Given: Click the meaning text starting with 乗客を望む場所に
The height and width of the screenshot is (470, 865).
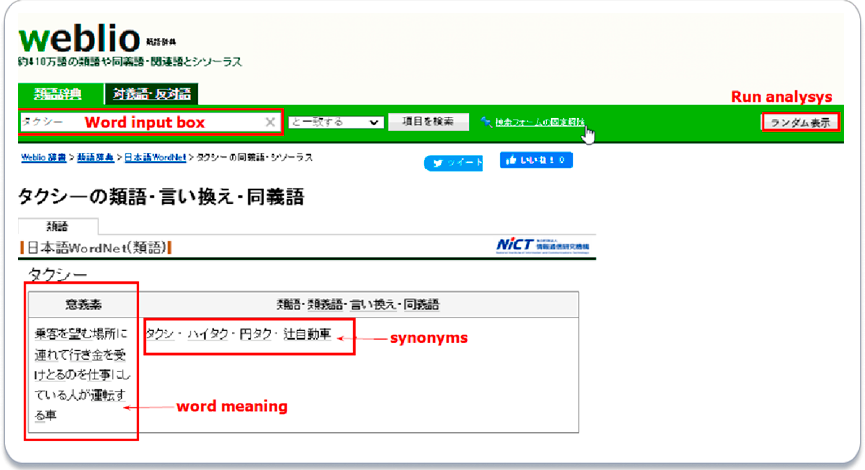Looking at the screenshot, I should click(82, 374).
